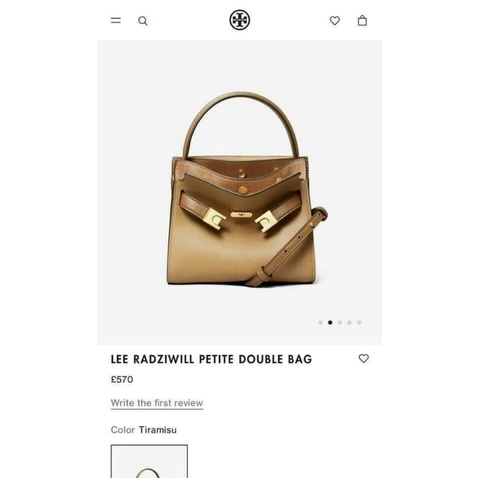Jump to fifth image carousel dot
Screen dimensions: 478x478
[359, 322]
